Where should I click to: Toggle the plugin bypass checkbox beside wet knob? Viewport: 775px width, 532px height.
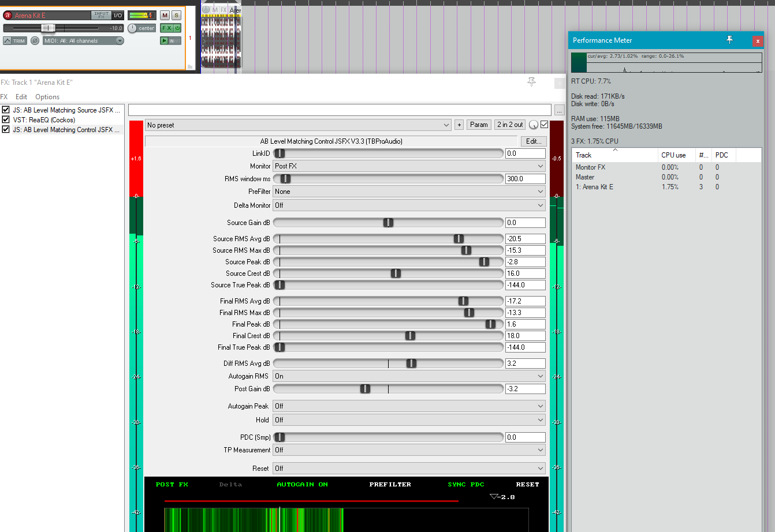point(544,125)
